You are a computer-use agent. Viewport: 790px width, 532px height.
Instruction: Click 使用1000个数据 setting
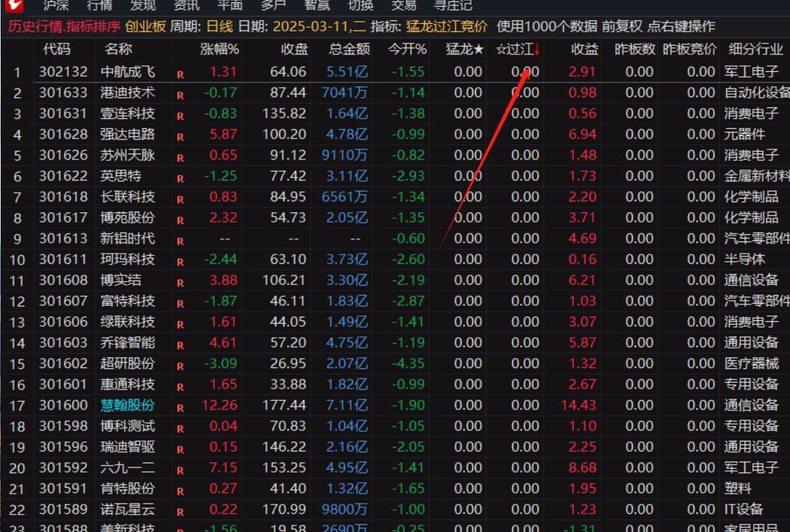[x=547, y=27]
